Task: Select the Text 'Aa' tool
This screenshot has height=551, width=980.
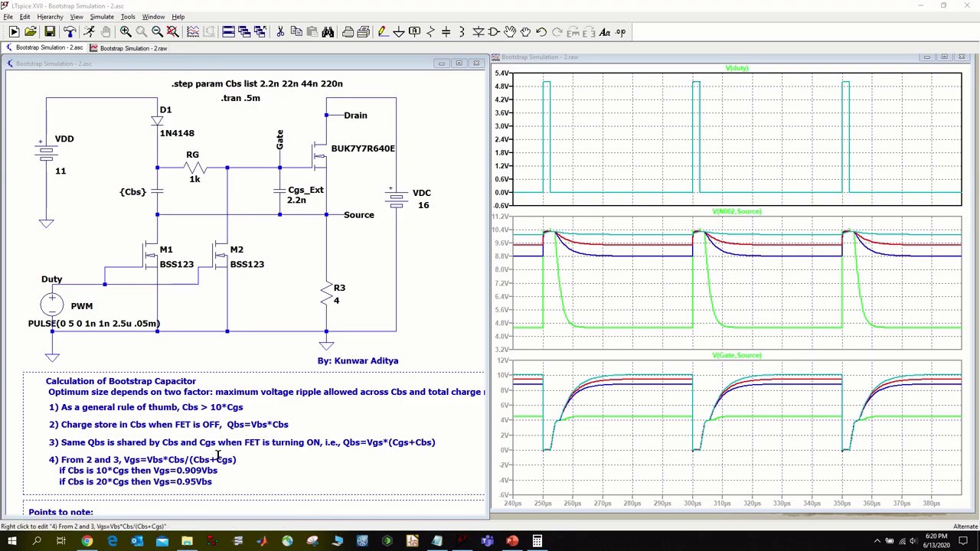Action: point(605,32)
